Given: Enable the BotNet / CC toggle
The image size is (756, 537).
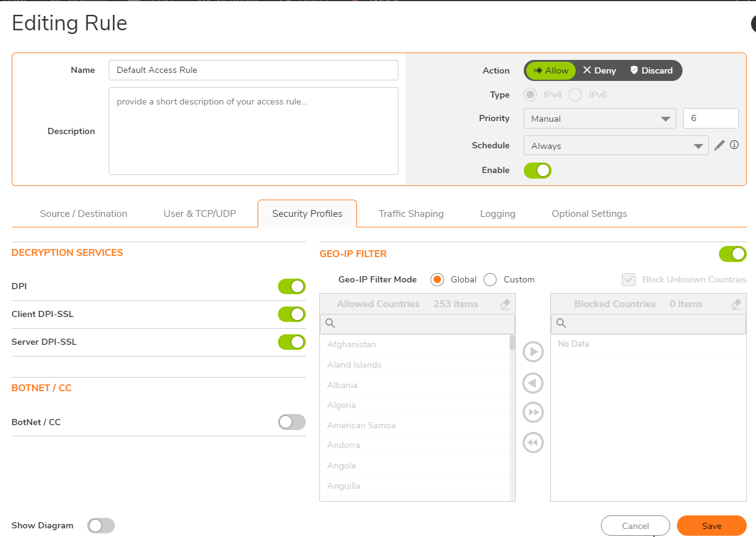Looking at the screenshot, I should pyautogui.click(x=292, y=422).
